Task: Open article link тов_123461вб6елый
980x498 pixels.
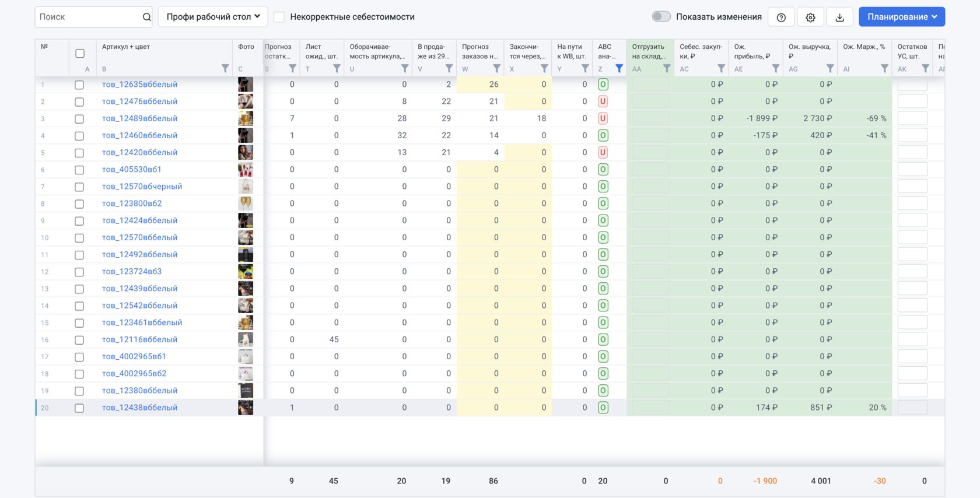Action: coord(142,322)
